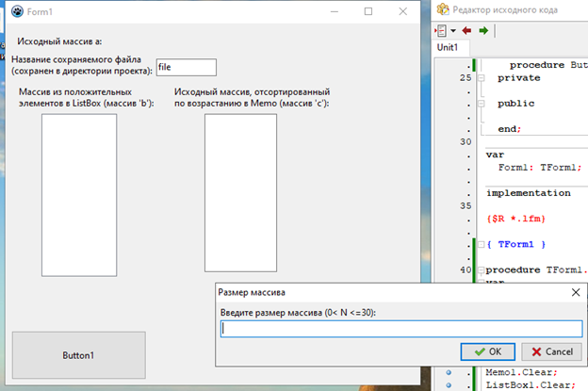Click line number 35 in gutter
Viewport: 588px width, 391px height.
pos(465,205)
